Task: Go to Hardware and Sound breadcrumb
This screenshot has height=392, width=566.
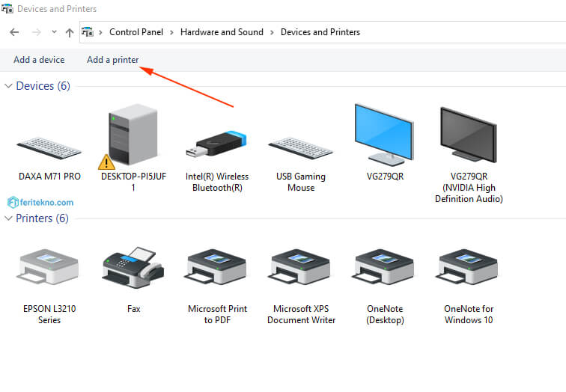Action: (222, 32)
